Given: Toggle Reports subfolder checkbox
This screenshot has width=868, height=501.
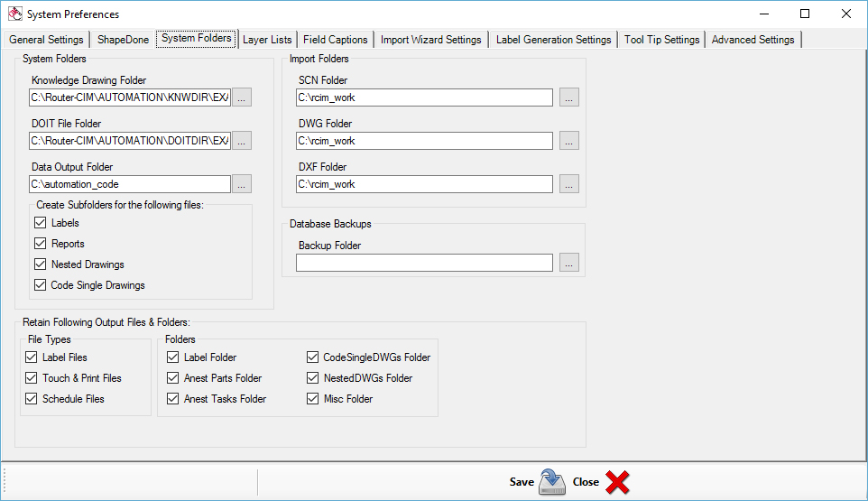Looking at the screenshot, I should tap(40, 244).
